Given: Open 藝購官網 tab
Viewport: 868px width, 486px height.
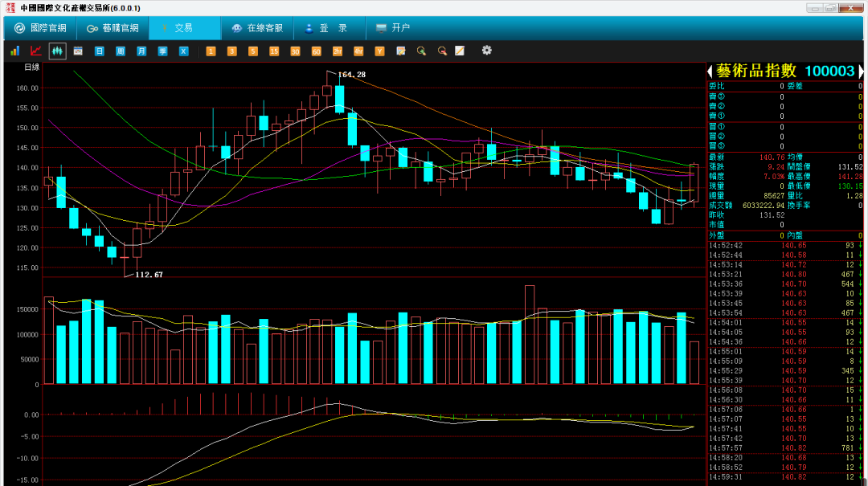Looking at the screenshot, I should click(113, 27).
